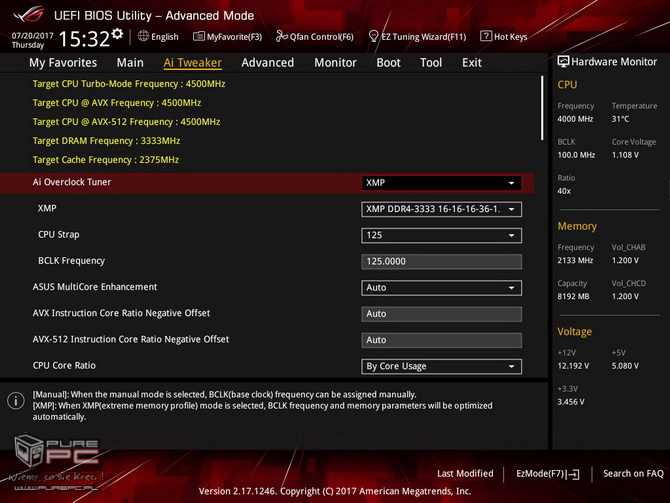
Task: Click Target DRAM Frequency : 3333MHz text
Action: coord(106,141)
